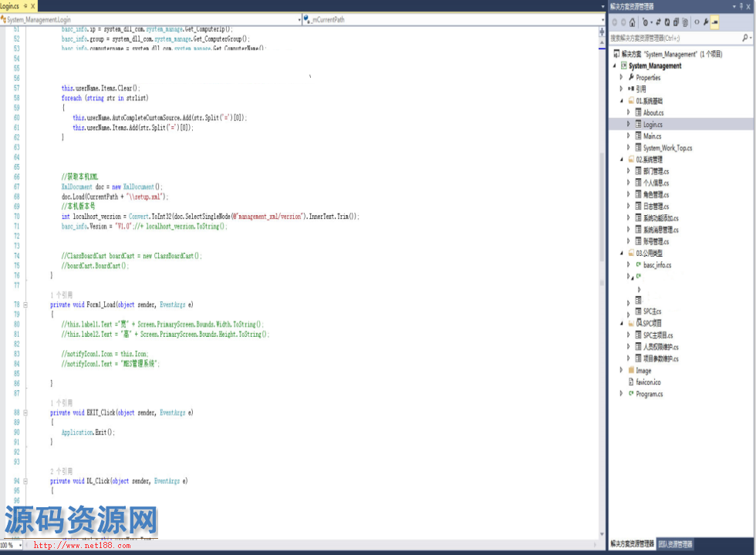Close the Login.cs document tab

click(32, 6)
